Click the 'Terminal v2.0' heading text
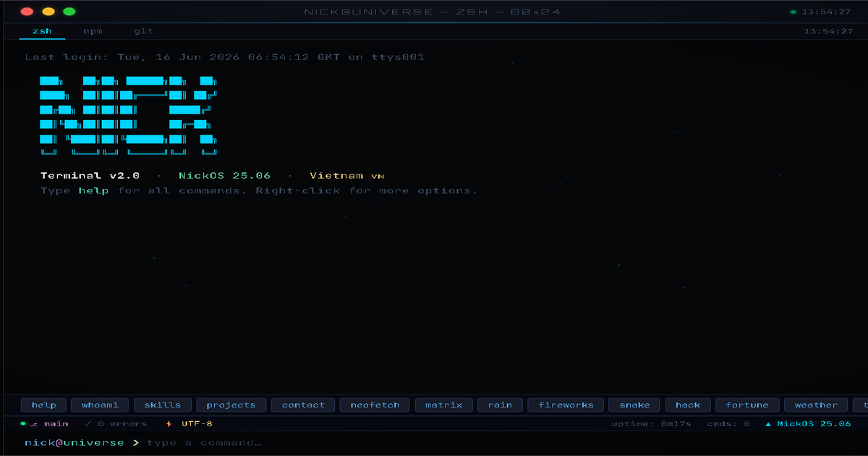The width and height of the screenshot is (868, 456). click(90, 176)
